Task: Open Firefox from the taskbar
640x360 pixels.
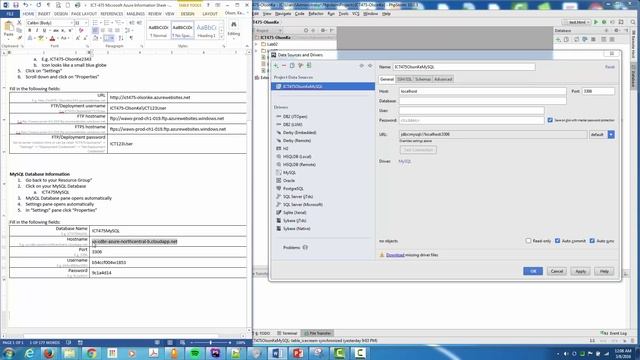Action: (49, 353)
